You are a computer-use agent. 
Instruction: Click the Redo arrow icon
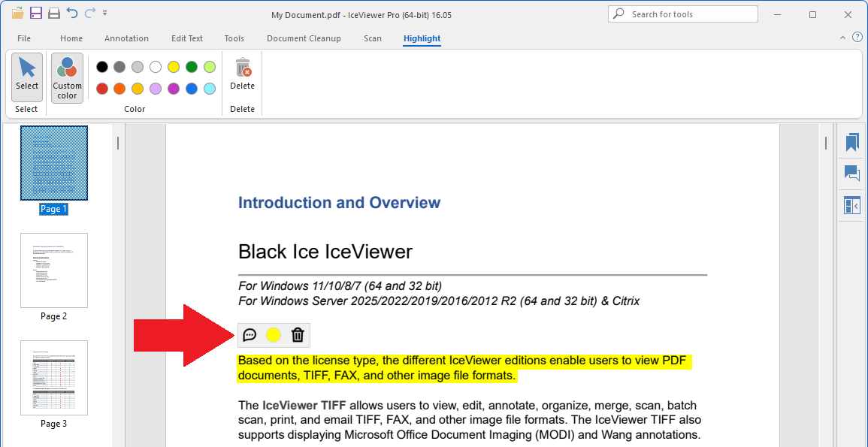(x=89, y=13)
